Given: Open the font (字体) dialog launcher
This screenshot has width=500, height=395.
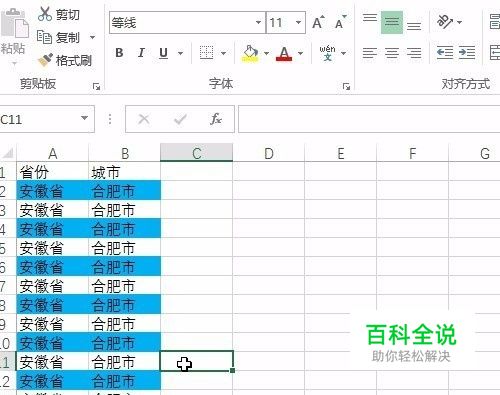Looking at the screenshot, I should [x=346, y=87].
